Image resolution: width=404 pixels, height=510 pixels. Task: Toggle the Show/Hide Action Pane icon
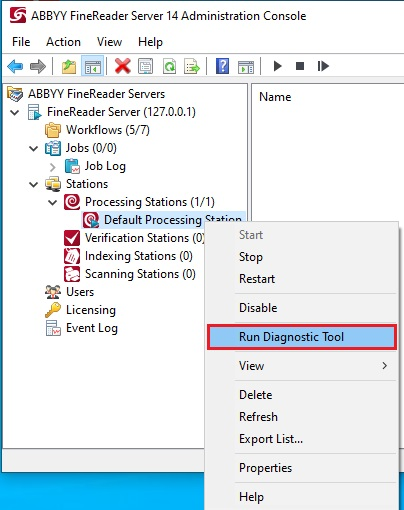pyautogui.click(x=246, y=66)
